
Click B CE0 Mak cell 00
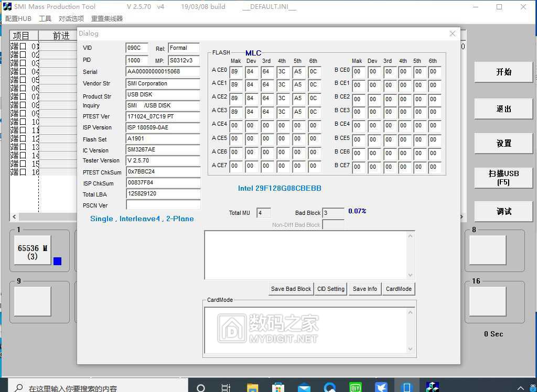[359, 72]
